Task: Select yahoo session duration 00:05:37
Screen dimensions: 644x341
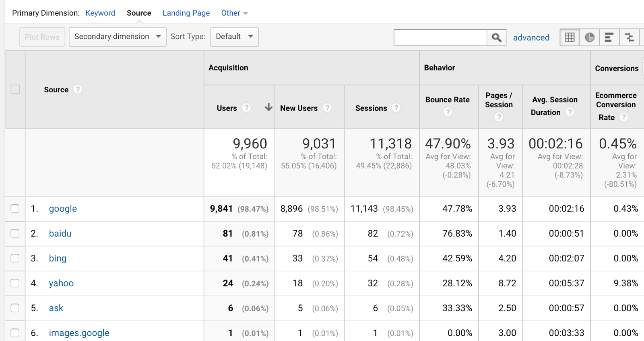Action: pyautogui.click(x=566, y=283)
